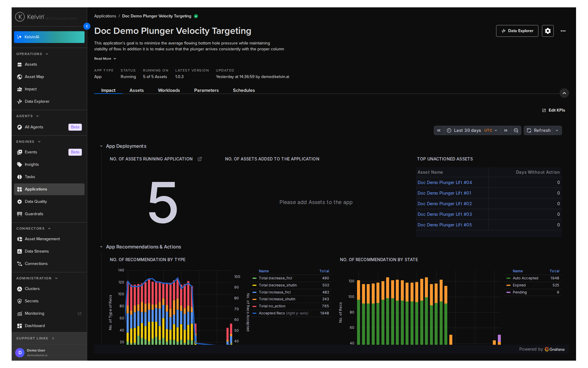Open the Last 30 days time picker
588x368 pixels.
[x=472, y=130]
